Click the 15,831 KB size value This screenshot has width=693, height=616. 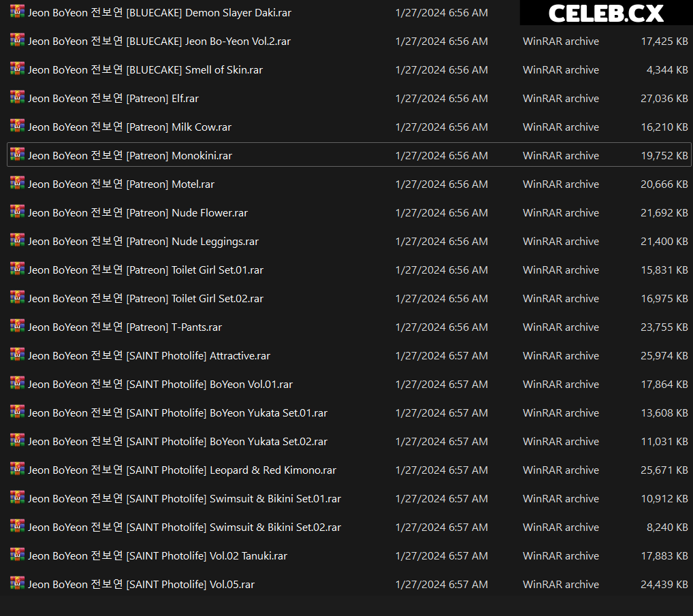coord(664,270)
